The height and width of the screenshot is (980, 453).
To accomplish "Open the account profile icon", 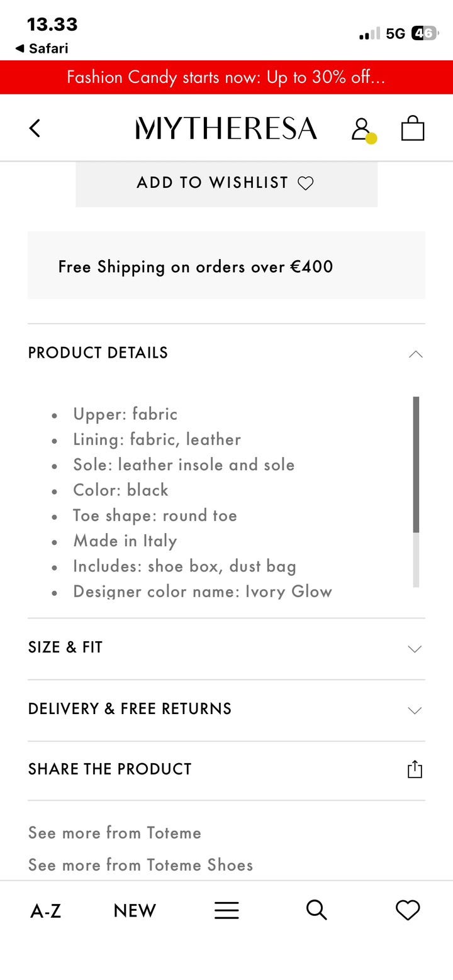I will (x=361, y=128).
